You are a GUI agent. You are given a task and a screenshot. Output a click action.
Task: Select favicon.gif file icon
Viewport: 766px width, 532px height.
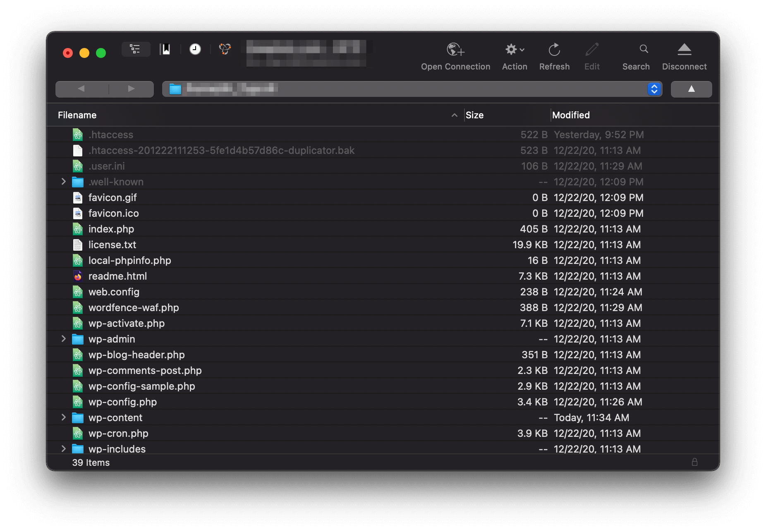(78, 197)
